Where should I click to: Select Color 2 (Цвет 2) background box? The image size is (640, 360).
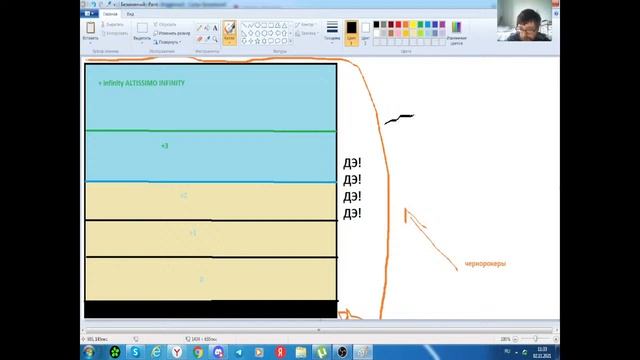(366, 32)
